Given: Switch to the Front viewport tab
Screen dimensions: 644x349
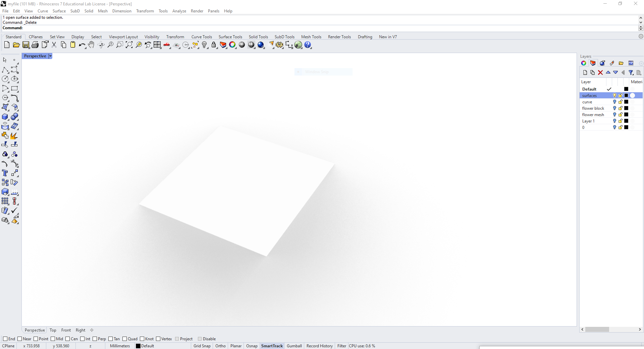Looking at the screenshot, I should 66,330.
